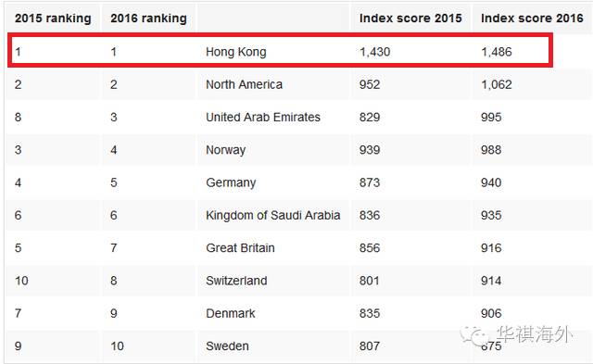Click Hong Kong's 1,486 score value
Viewport: 593px width, 364px height.
click(497, 52)
